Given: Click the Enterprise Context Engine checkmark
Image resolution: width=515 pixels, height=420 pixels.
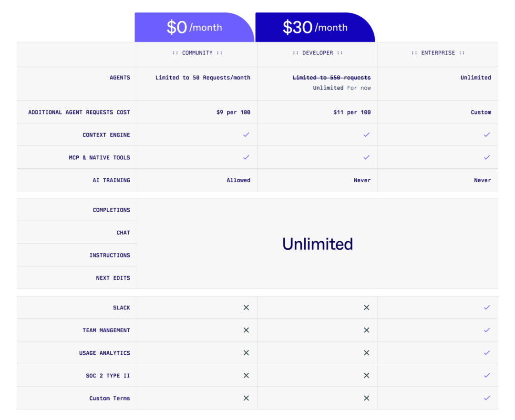Looking at the screenshot, I should 486,135.
